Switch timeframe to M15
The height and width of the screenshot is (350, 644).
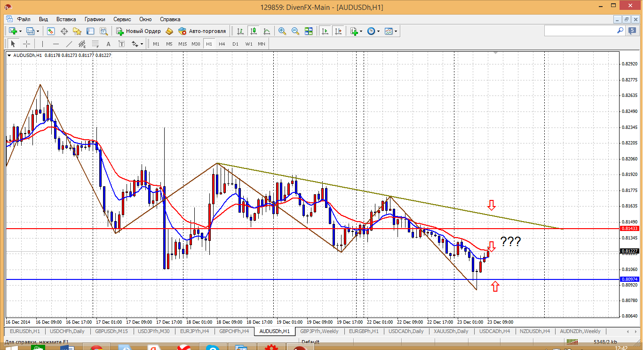(x=183, y=44)
